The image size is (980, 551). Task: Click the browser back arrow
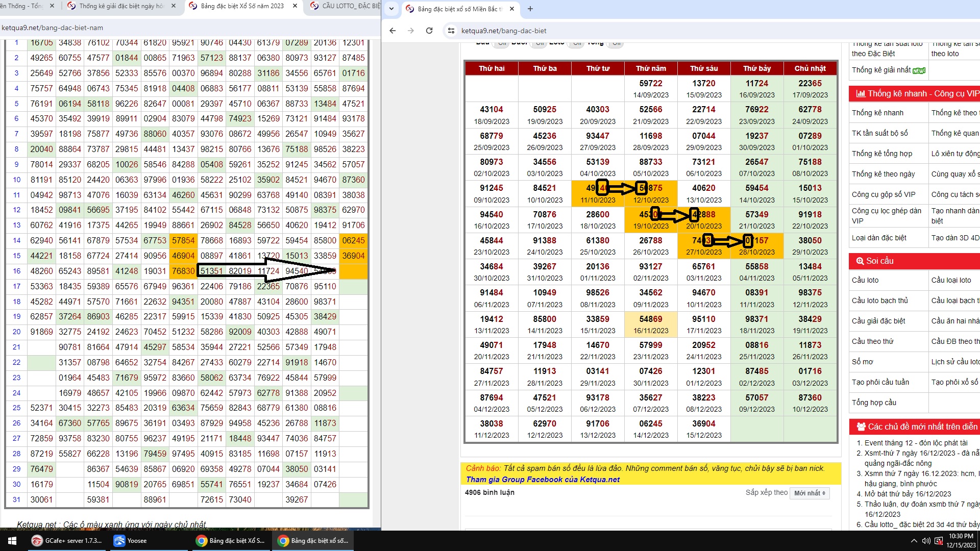pos(393,31)
